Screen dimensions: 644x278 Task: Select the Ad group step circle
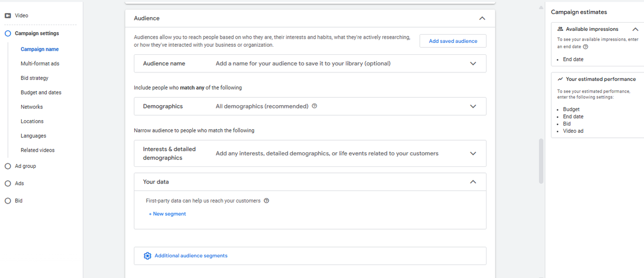coord(8,166)
